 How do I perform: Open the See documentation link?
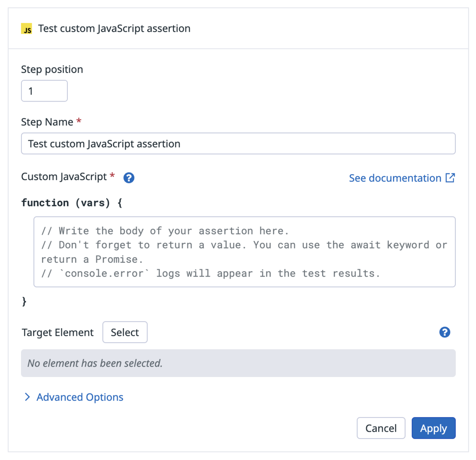pos(395,178)
